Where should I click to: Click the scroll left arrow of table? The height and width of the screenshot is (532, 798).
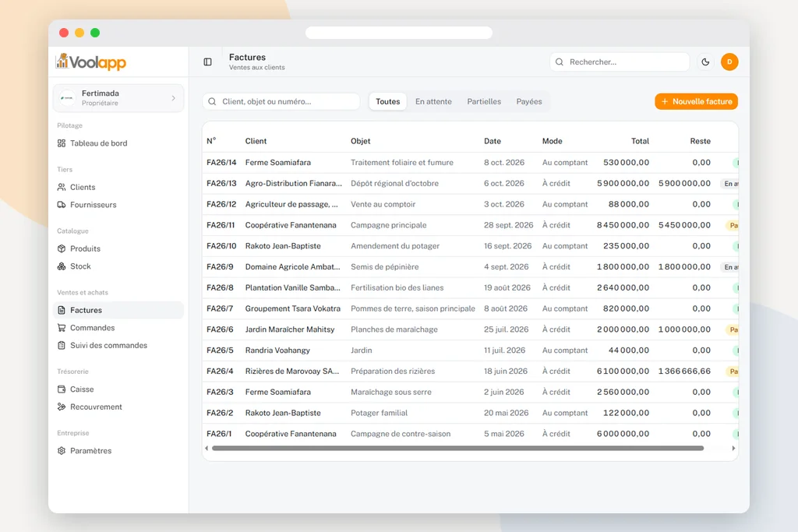tap(206, 449)
